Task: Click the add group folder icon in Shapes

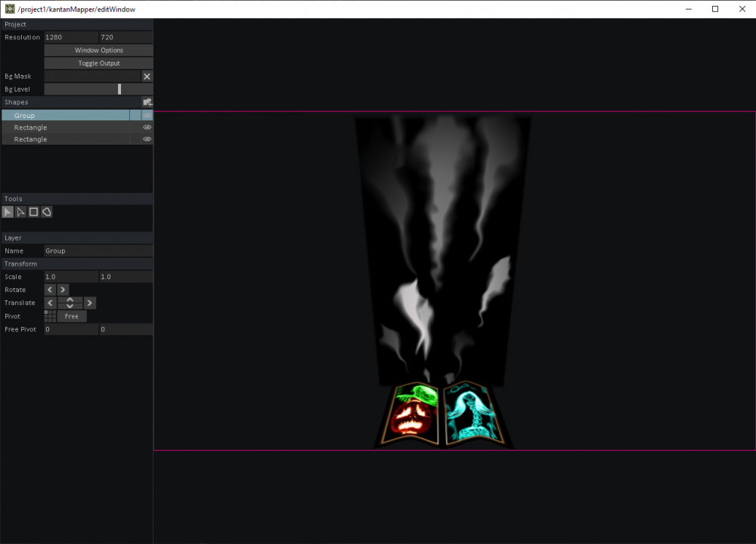Action: [x=147, y=102]
